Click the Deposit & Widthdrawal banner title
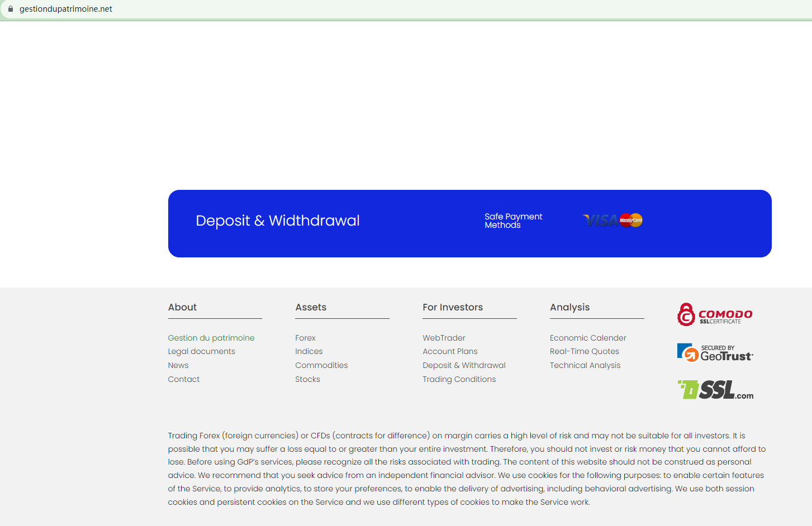812x526 pixels. click(278, 221)
